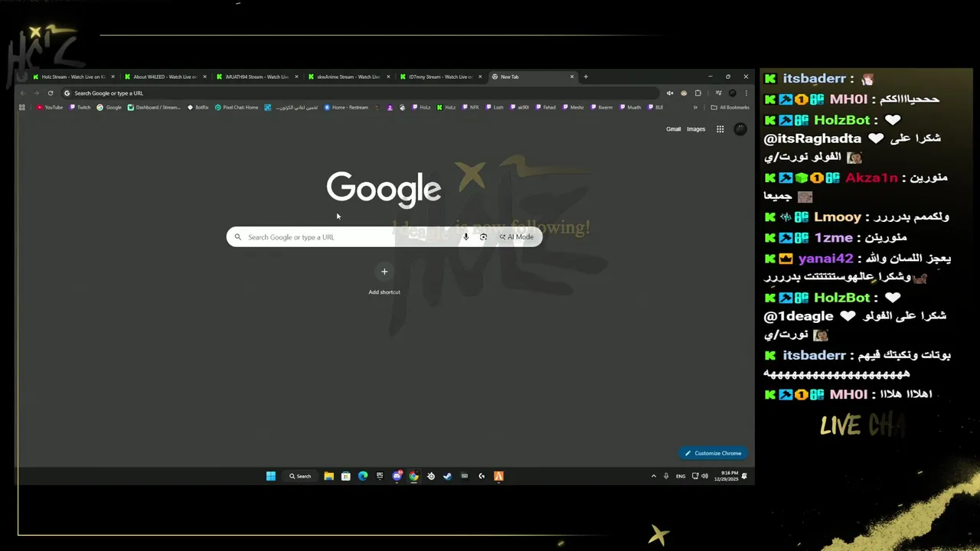
Task: Click the Customize Chrome button
Action: tap(713, 453)
